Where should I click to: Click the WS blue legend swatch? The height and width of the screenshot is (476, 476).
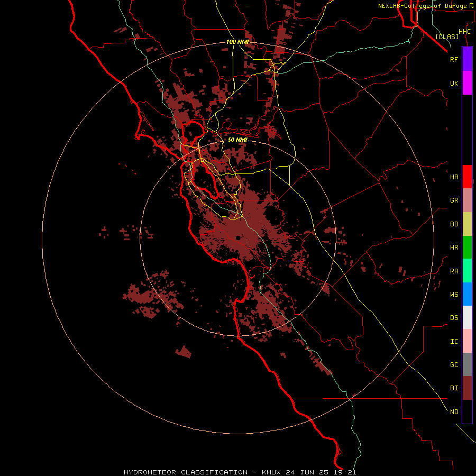pos(467,294)
